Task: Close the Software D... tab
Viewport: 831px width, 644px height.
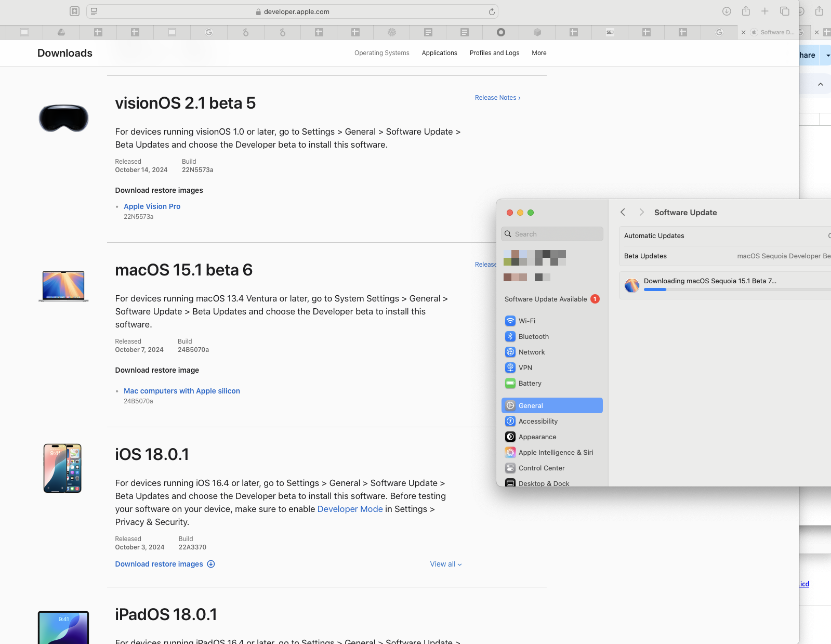Action: [x=743, y=32]
